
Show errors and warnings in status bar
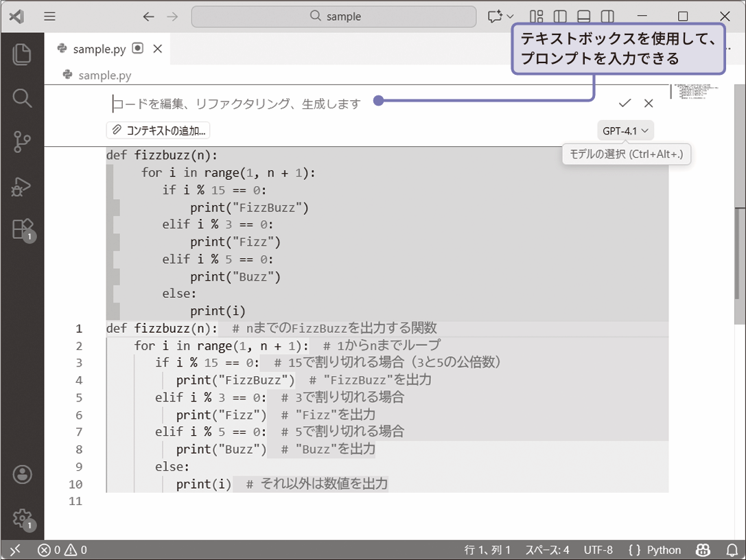[62, 550]
